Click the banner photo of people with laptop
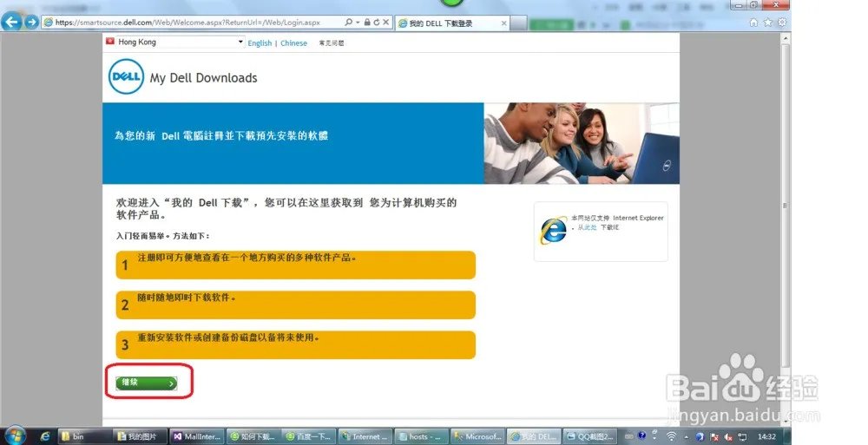 582,143
